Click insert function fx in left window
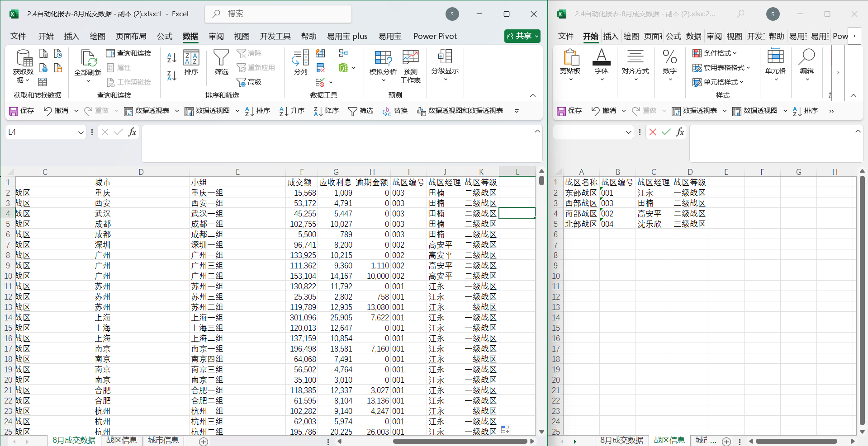 pos(132,132)
